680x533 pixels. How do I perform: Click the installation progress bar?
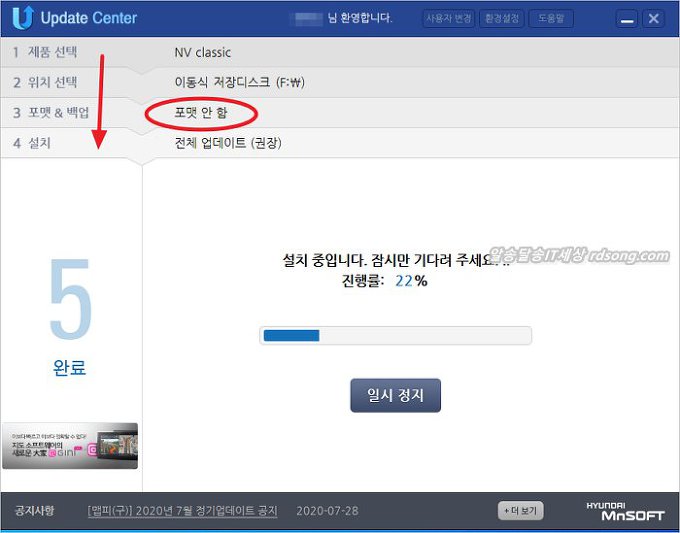click(395, 335)
